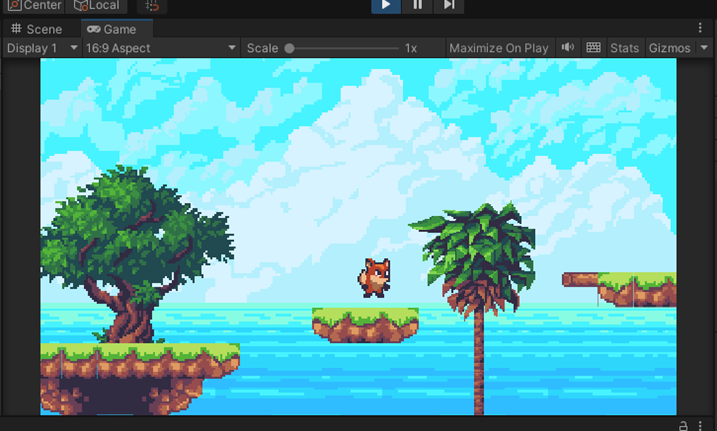The image size is (717, 431).
Task: Adjust the Scale slider handle
Action: [289, 48]
